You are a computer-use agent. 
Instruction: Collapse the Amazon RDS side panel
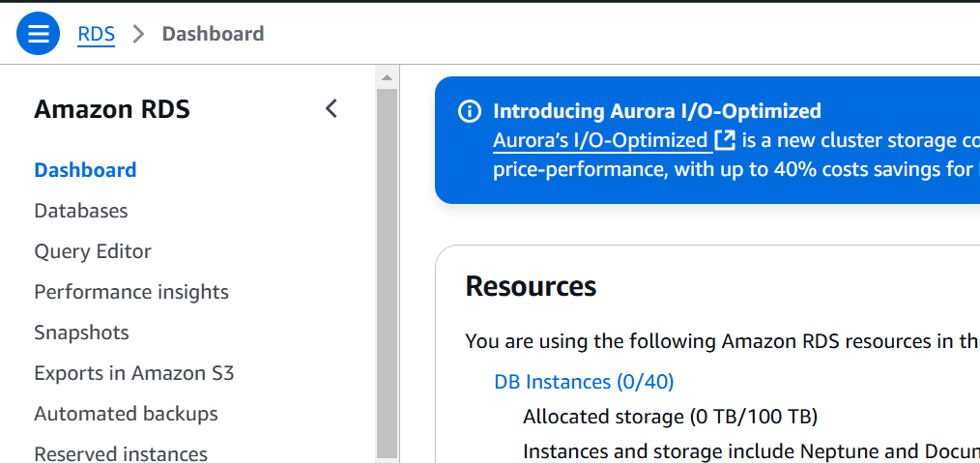(x=331, y=108)
